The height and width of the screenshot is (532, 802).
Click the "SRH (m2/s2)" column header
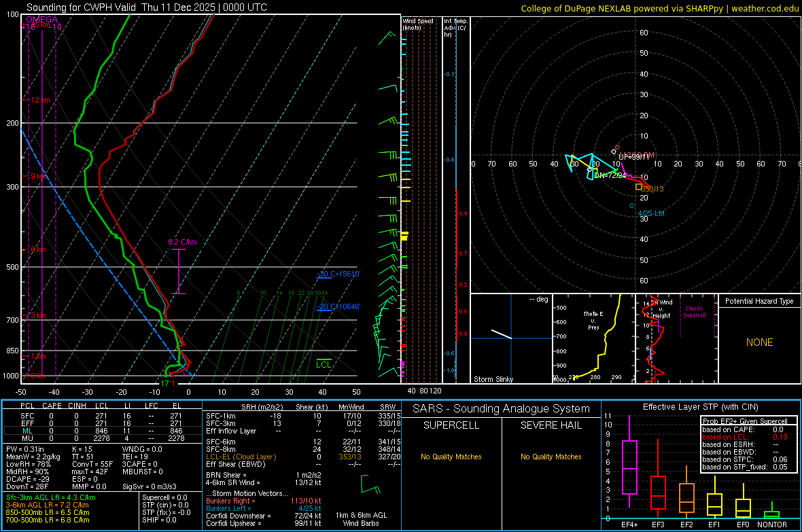point(262,407)
